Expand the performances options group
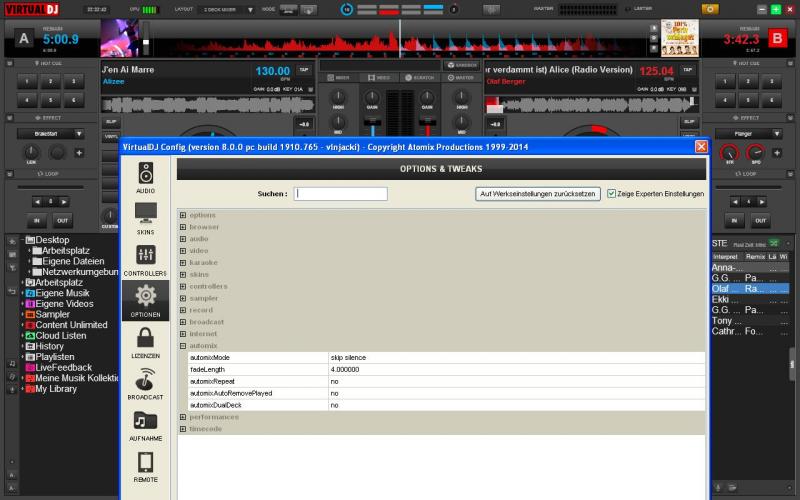This screenshot has width=800, height=500. [x=183, y=417]
